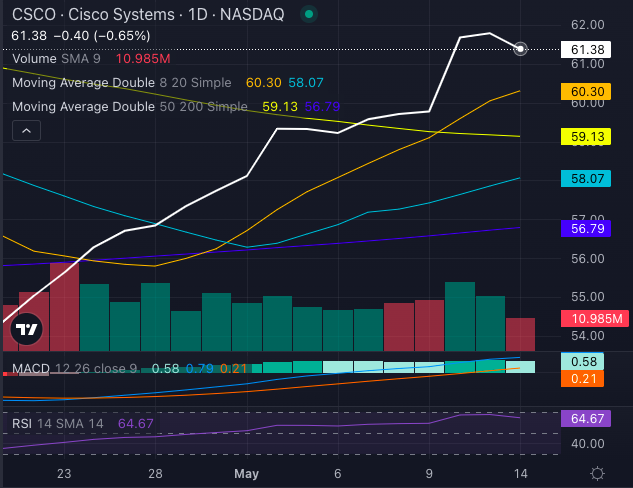Click the May label on time axis
Image resolution: width=633 pixels, height=488 pixels.
pyautogui.click(x=246, y=473)
